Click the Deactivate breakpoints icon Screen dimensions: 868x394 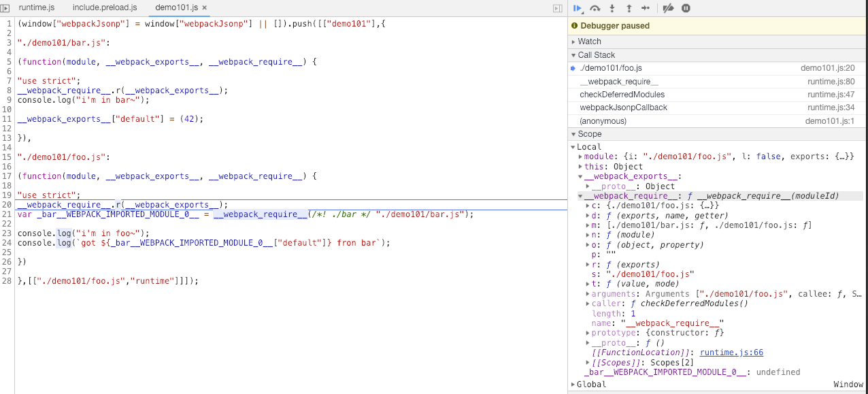tap(669, 8)
